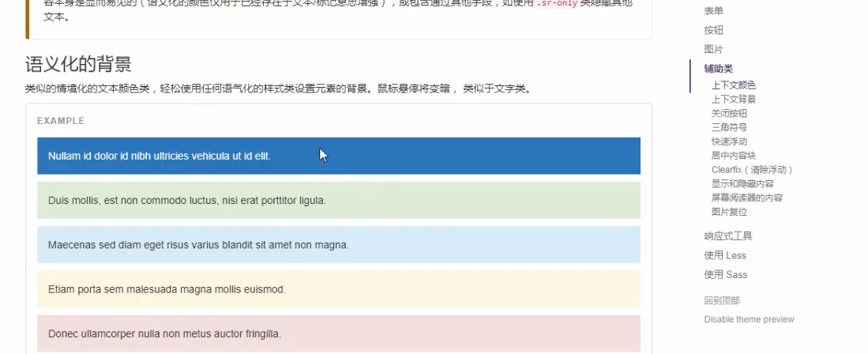Click the EXAMPLE label

pos(61,121)
